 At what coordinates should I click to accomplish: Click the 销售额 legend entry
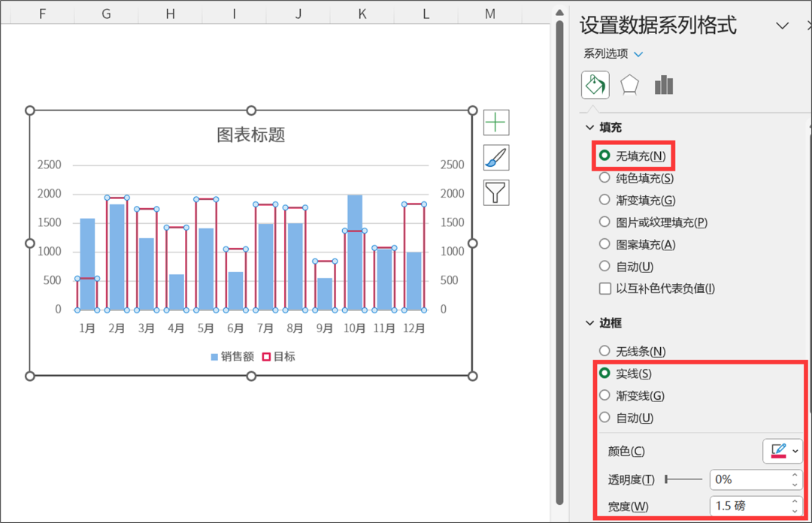232,357
